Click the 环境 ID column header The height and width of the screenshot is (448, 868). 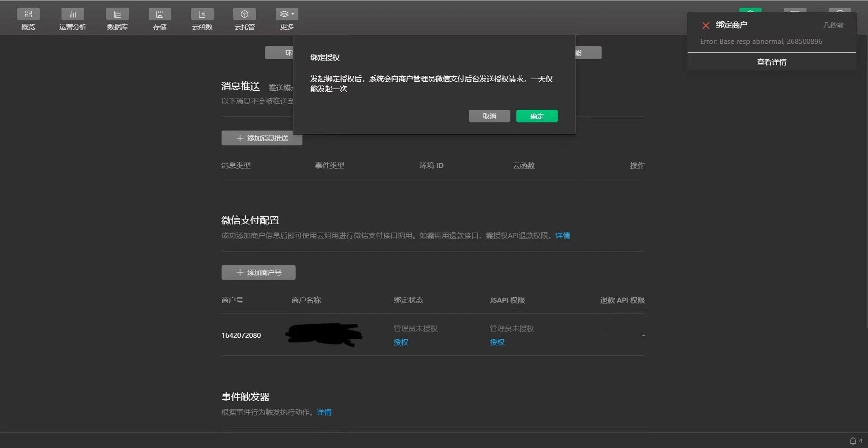[431, 165]
